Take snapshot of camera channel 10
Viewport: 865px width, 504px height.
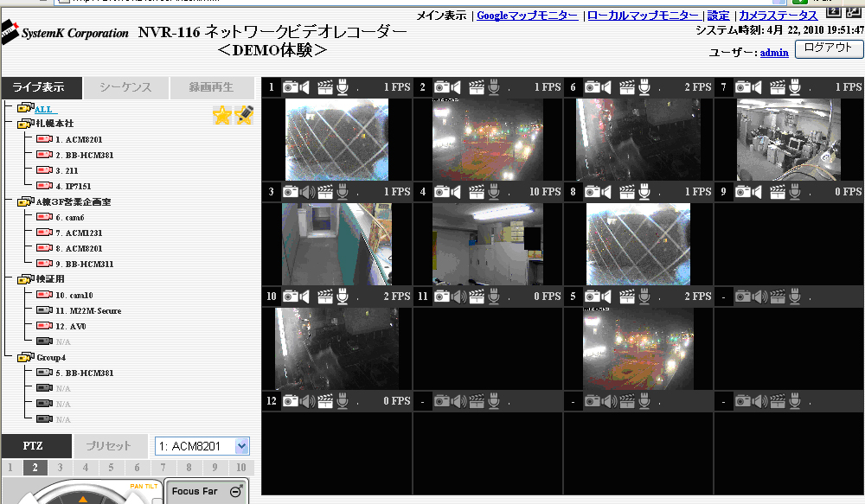(x=290, y=297)
